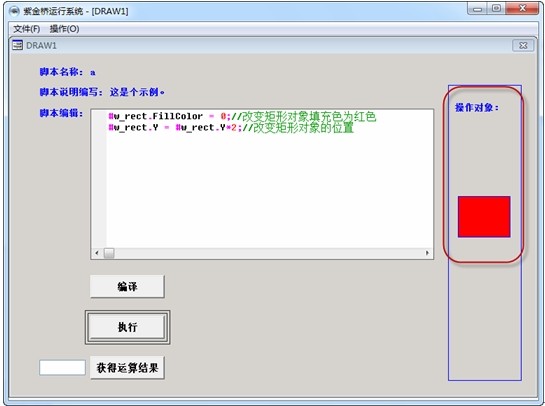
Task: Click the 执行 button
Action: [x=127, y=327]
